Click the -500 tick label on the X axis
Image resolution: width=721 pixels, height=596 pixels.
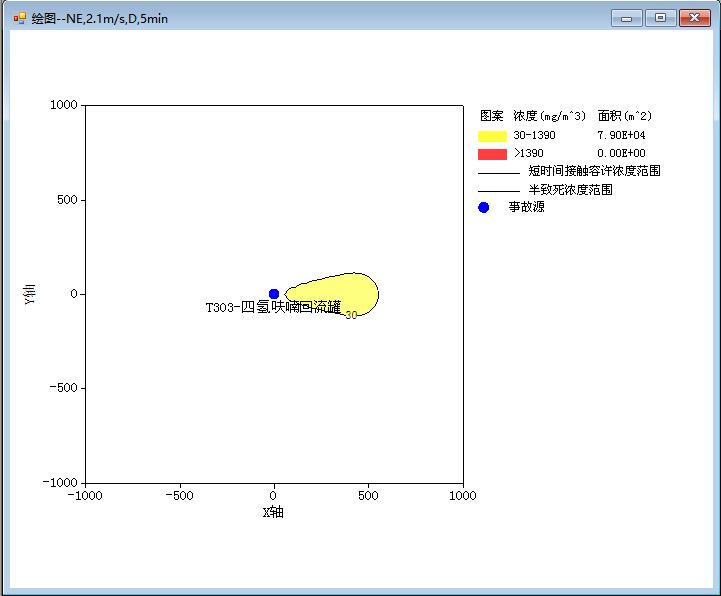click(179, 496)
